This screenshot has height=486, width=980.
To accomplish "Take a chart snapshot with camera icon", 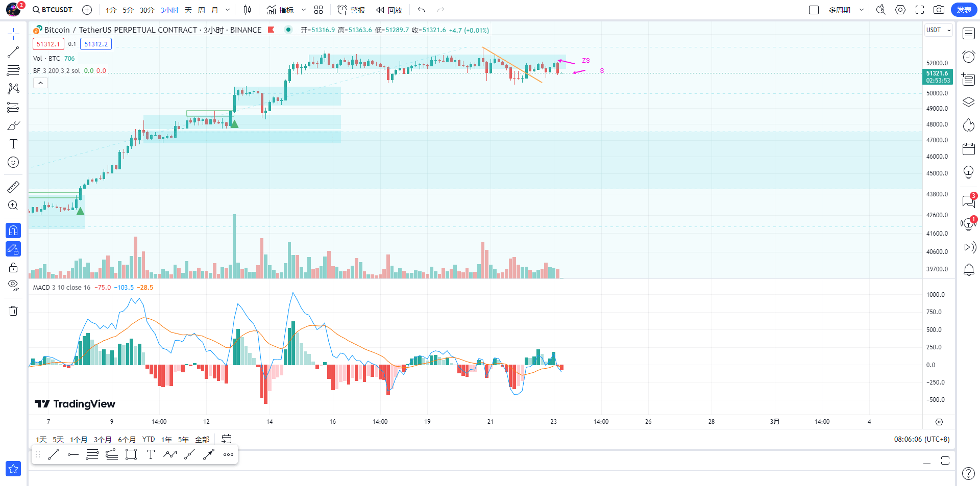I will pos(939,10).
